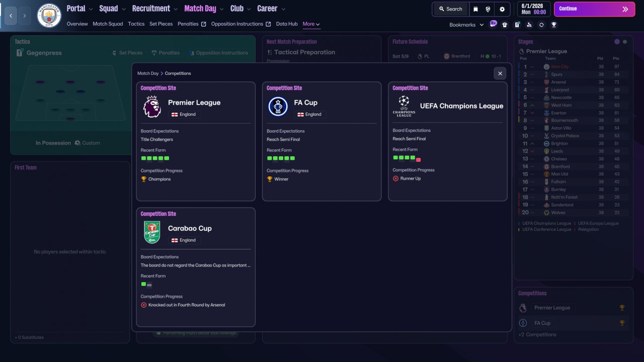Open the globe world icon in top bar
Screen dimensions: 644x362
488,9
